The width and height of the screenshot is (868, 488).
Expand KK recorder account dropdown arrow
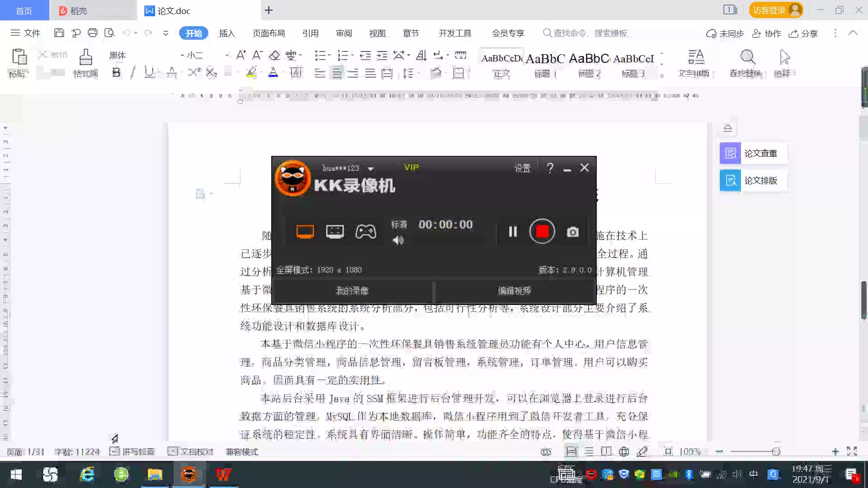(x=371, y=169)
